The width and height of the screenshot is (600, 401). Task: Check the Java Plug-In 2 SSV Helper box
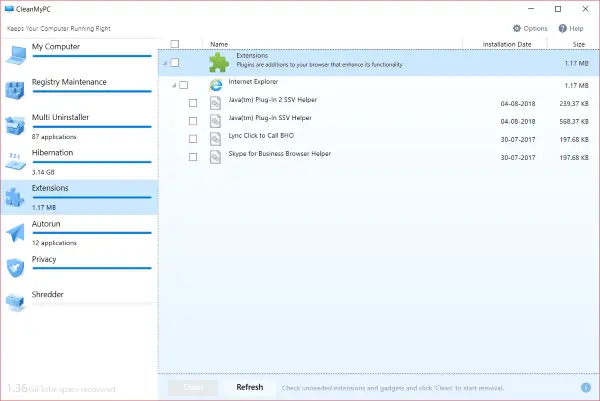(x=193, y=103)
